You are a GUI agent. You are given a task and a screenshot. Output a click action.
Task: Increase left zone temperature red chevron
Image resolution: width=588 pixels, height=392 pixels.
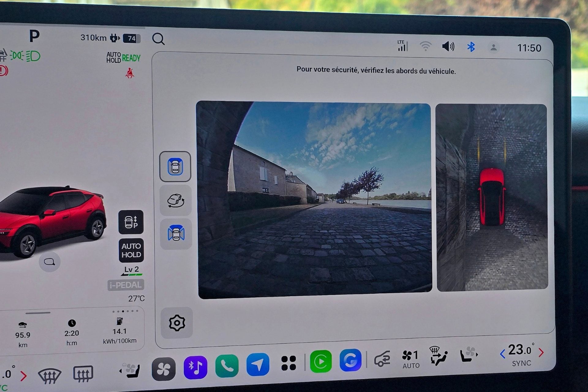click(x=24, y=376)
